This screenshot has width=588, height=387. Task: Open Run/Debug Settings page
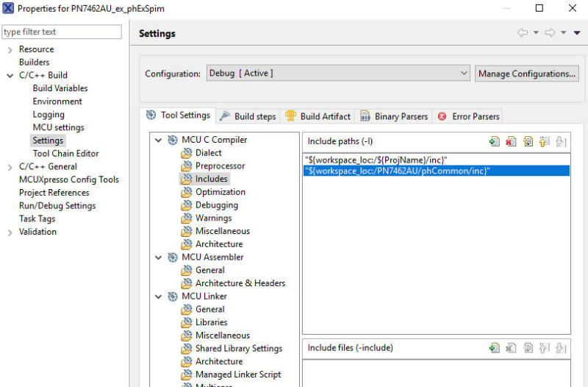[x=57, y=206]
